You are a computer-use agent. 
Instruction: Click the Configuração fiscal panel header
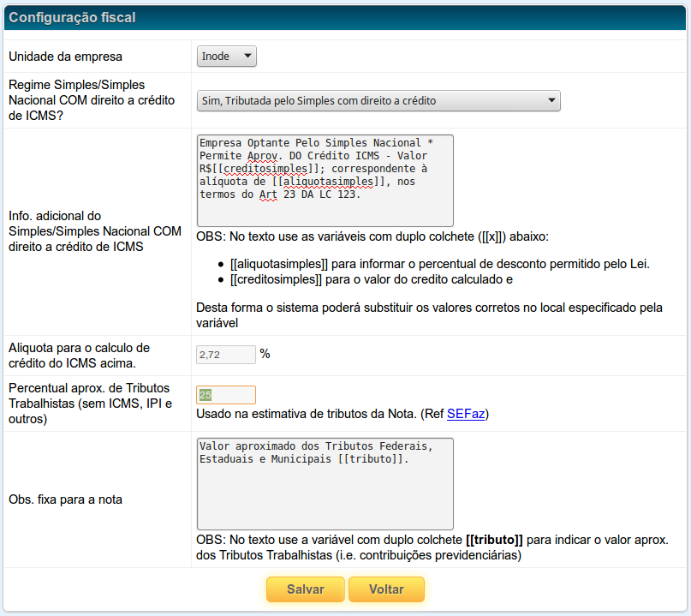pyautogui.click(x=72, y=17)
